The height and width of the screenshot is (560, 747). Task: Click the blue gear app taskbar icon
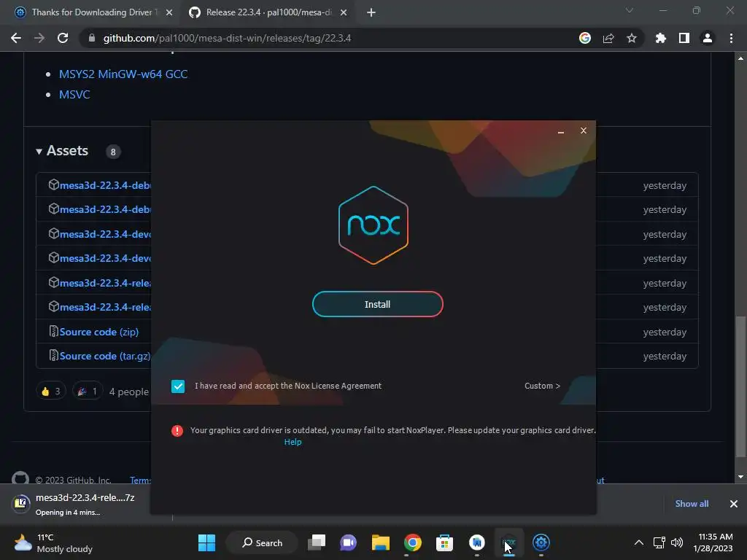pyautogui.click(x=541, y=542)
